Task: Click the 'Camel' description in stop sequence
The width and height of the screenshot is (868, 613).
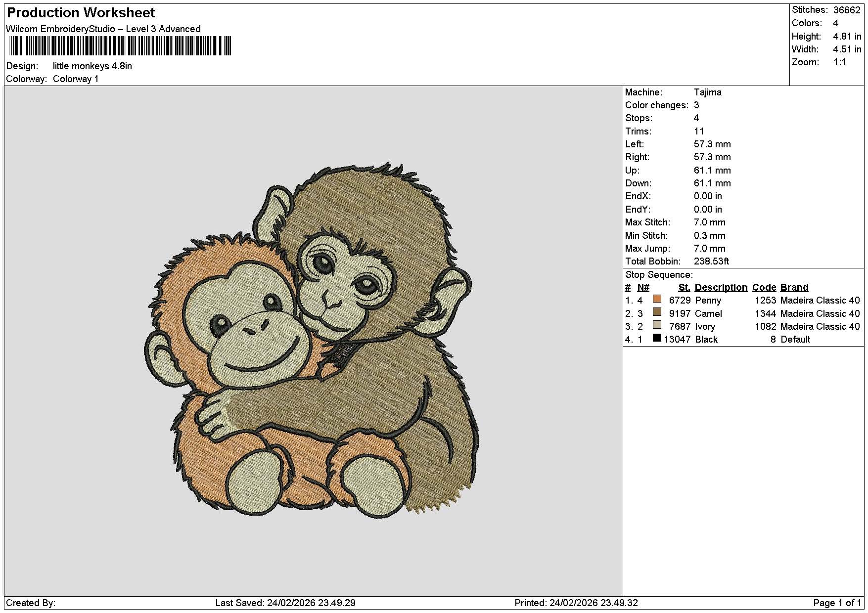Action: click(708, 314)
